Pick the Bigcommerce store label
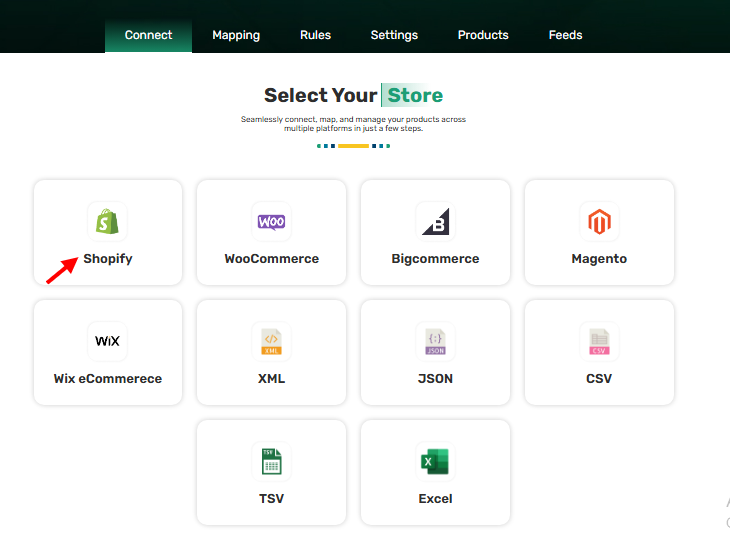This screenshot has width=730, height=555. point(435,259)
